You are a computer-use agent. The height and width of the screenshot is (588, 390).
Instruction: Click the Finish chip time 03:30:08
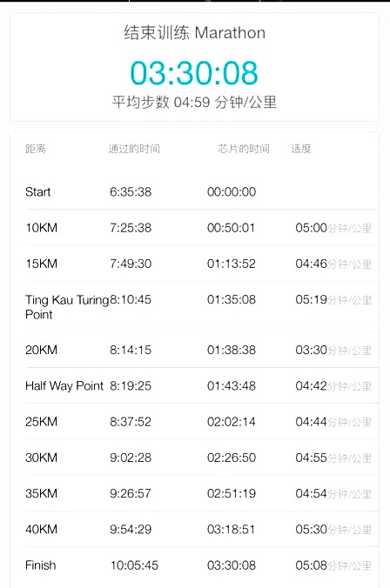[232, 565]
